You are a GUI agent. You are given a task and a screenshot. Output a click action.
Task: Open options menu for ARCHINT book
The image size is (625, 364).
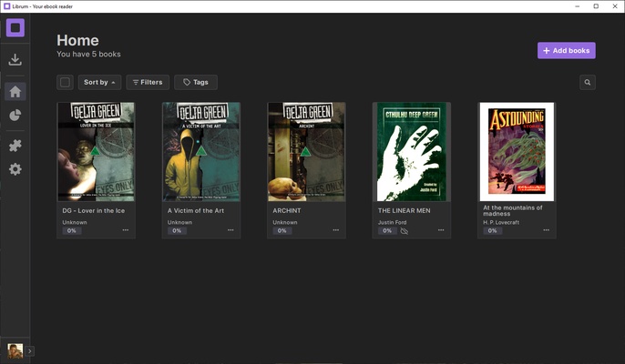pos(335,230)
